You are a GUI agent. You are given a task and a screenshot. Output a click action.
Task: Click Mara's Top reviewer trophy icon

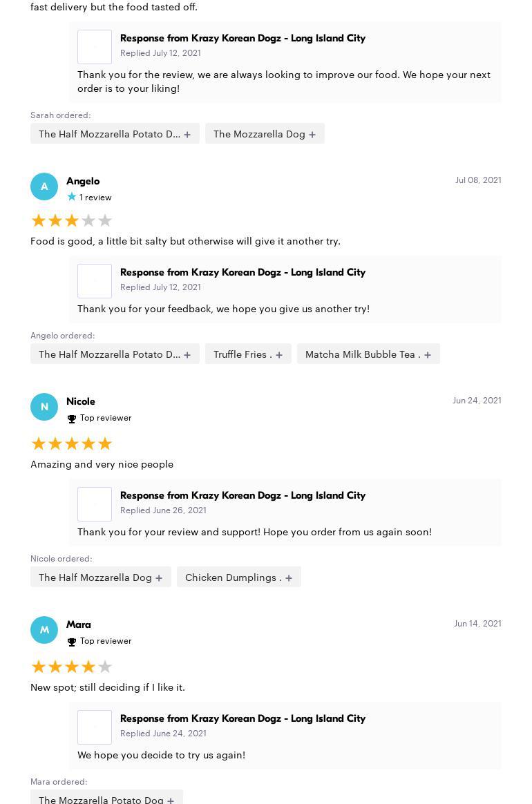tap(72, 642)
